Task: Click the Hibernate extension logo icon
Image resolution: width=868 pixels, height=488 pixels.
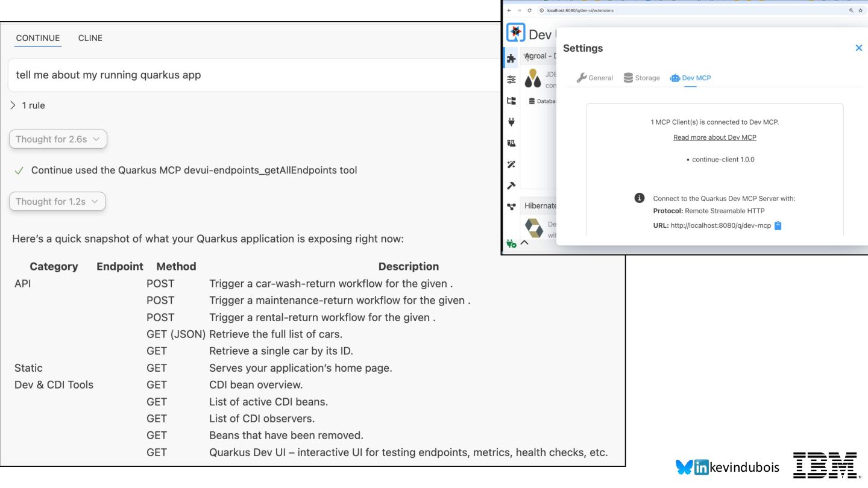Action: click(533, 228)
